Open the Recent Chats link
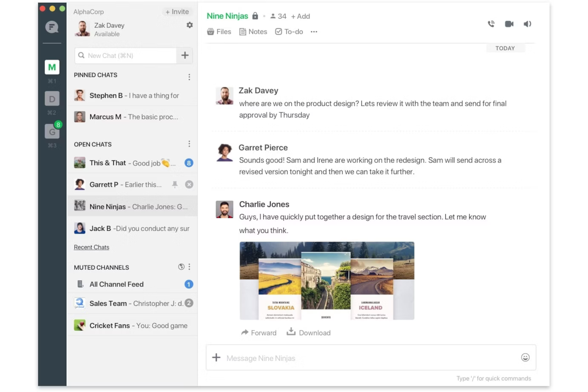 (x=91, y=247)
